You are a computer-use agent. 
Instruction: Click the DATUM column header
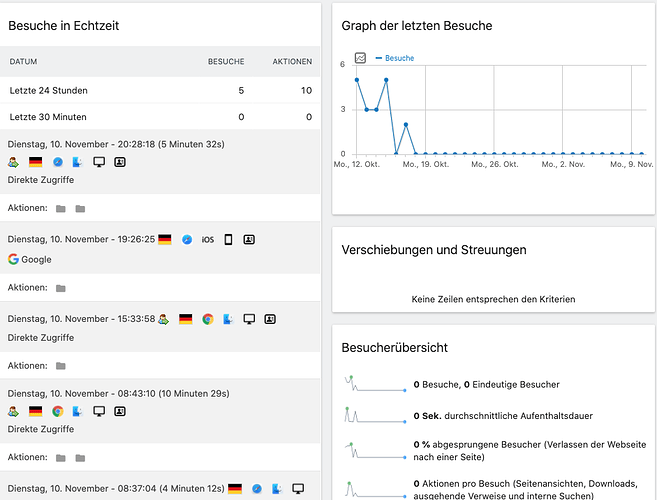[23, 62]
